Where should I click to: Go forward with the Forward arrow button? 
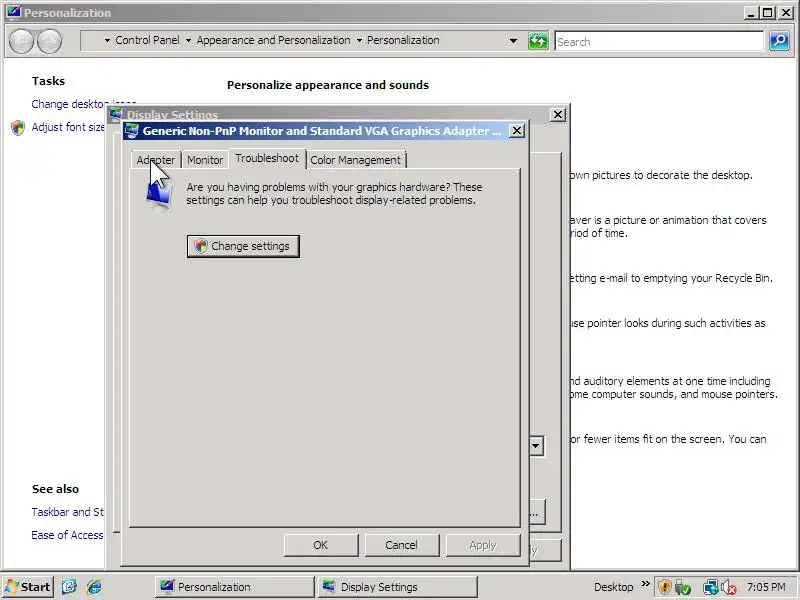(49, 41)
